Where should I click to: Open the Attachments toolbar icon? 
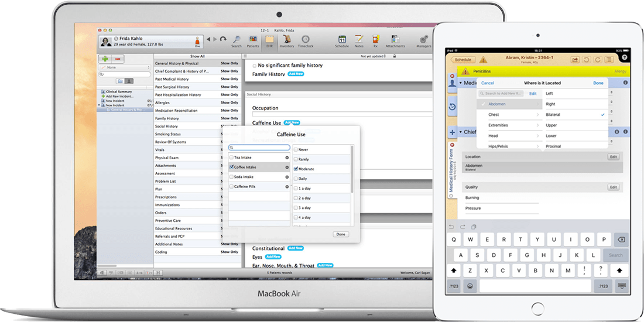tap(395, 40)
